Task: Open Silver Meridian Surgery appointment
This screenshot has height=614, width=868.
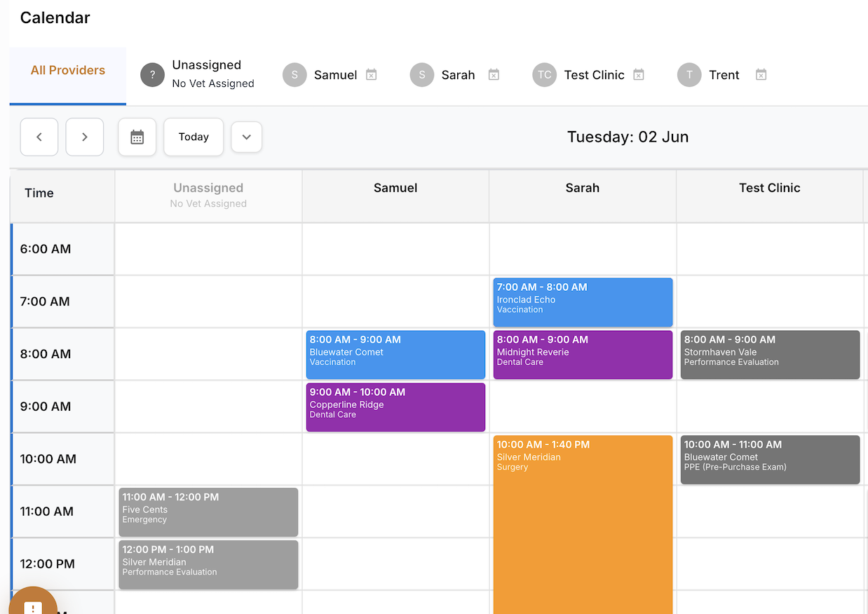Action: (583, 525)
